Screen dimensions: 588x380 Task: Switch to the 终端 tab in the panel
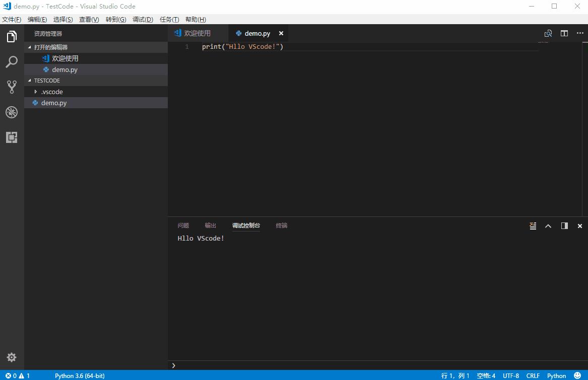click(x=281, y=225)
